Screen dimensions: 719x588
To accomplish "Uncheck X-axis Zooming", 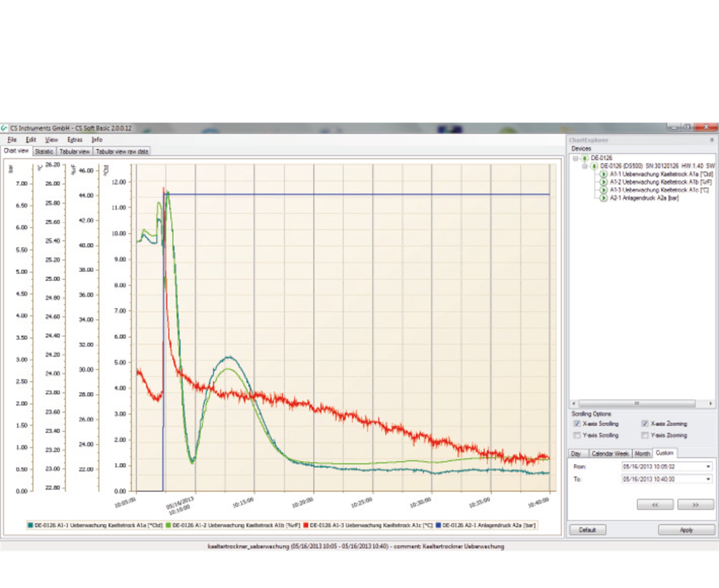I will point(645,424).
